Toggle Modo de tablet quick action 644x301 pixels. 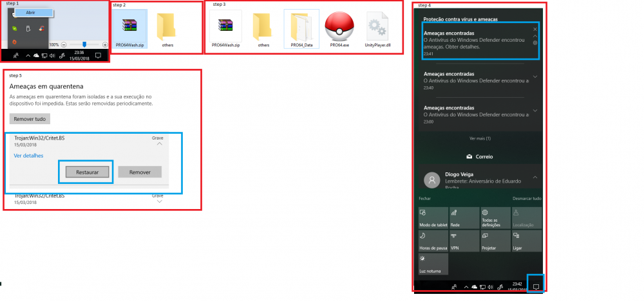433,217
